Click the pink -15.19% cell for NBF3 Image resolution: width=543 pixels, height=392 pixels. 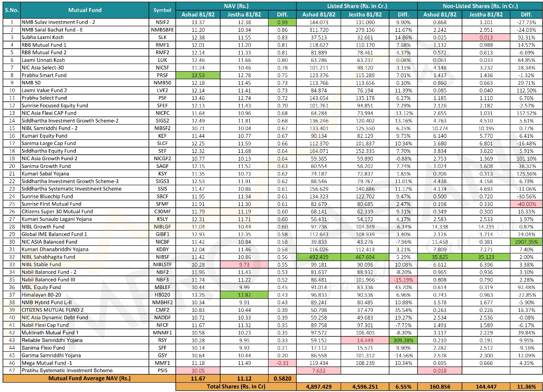(x=403, y=280)
